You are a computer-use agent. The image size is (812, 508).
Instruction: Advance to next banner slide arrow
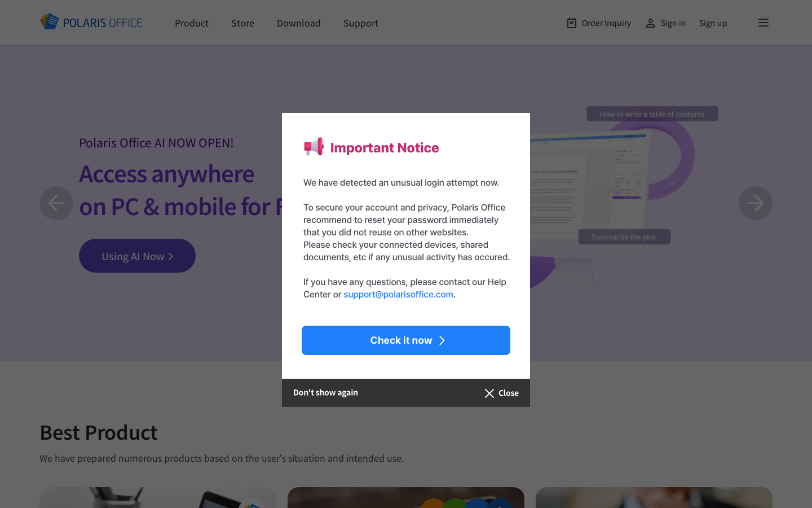tap(756, 203)
